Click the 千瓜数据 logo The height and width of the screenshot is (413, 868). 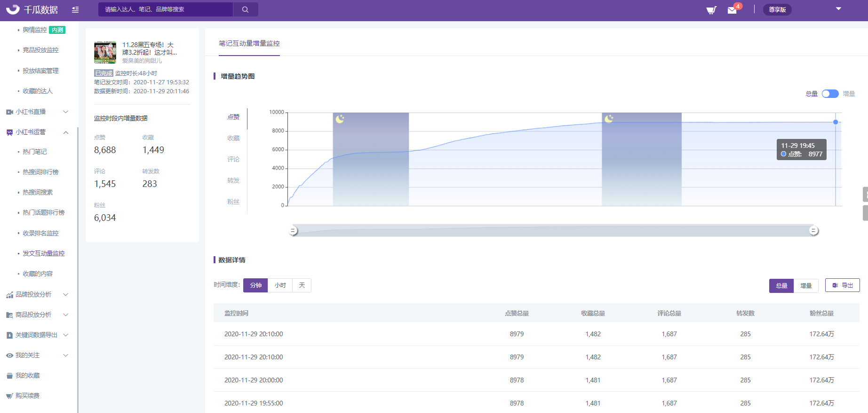click(32, 9)
